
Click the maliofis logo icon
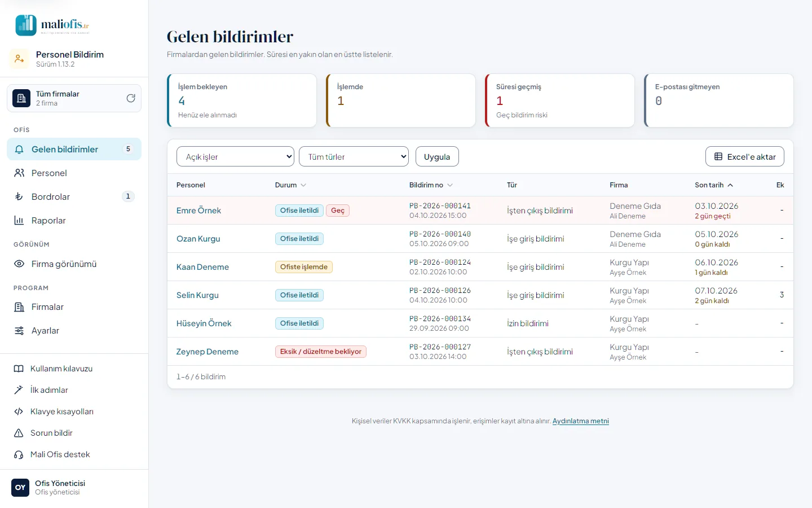tap(26, 25)
